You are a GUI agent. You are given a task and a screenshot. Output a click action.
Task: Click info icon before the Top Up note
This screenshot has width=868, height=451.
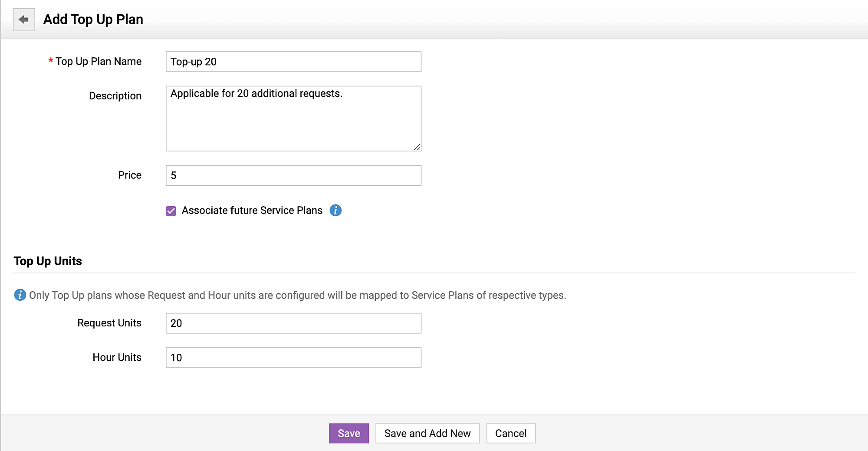pyautogui.click(x=20, y=295)
